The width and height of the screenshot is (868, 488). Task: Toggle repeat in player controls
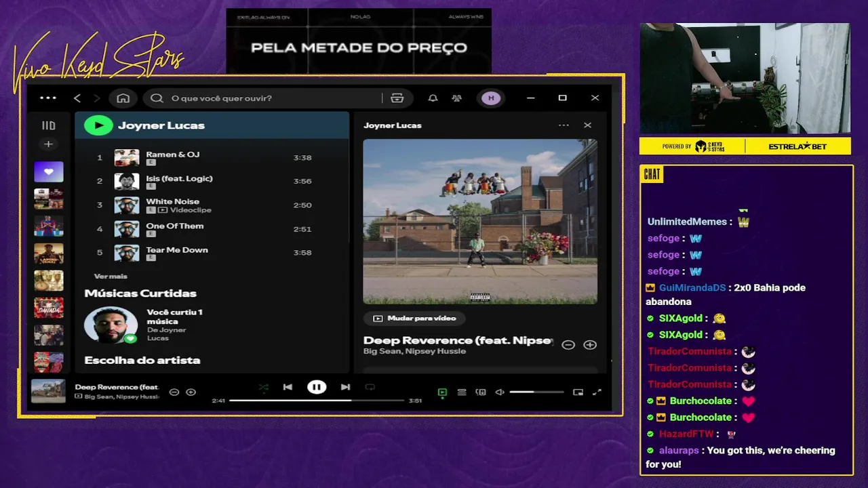tap(370, 387)
